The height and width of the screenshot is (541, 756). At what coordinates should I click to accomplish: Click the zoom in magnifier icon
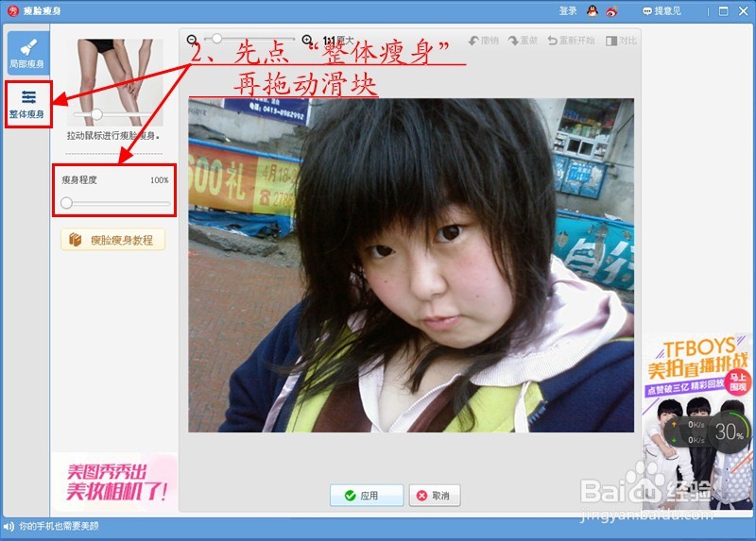click(307, 40)
